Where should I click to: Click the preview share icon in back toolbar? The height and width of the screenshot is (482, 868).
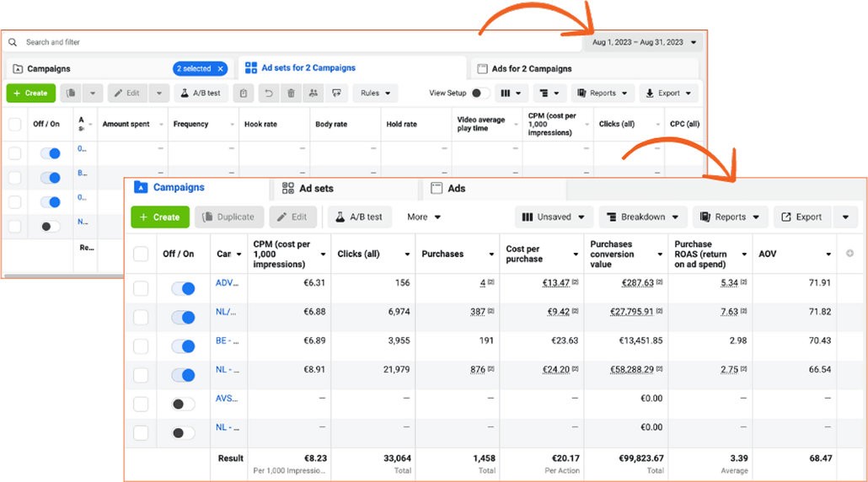(x=336, y=93)
